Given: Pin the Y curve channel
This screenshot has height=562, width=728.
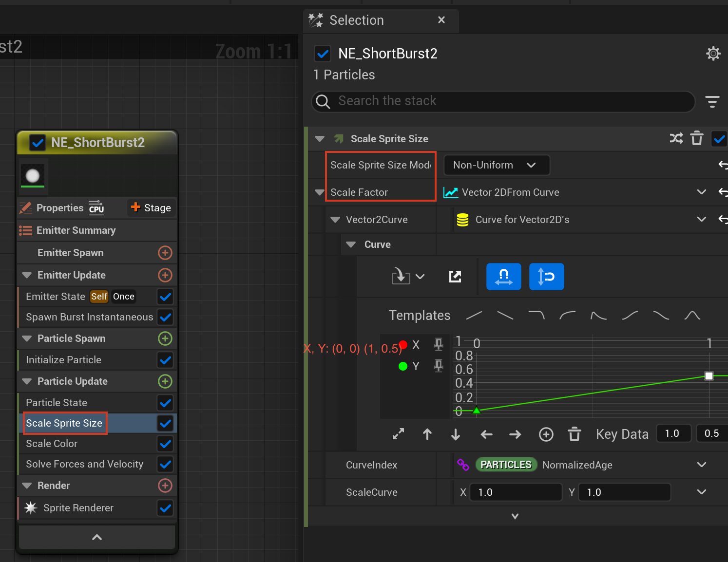Looking at the screenshot, I should tap(439, 366).
